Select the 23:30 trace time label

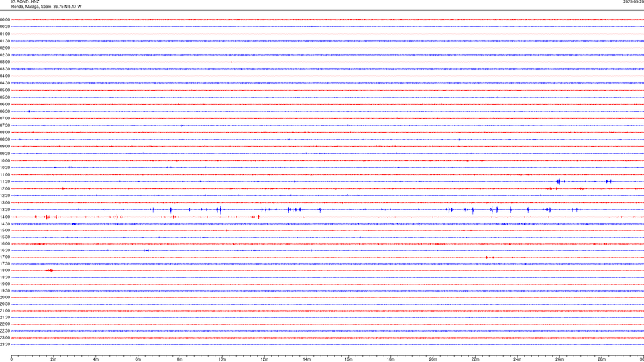[x=5, y=345]
